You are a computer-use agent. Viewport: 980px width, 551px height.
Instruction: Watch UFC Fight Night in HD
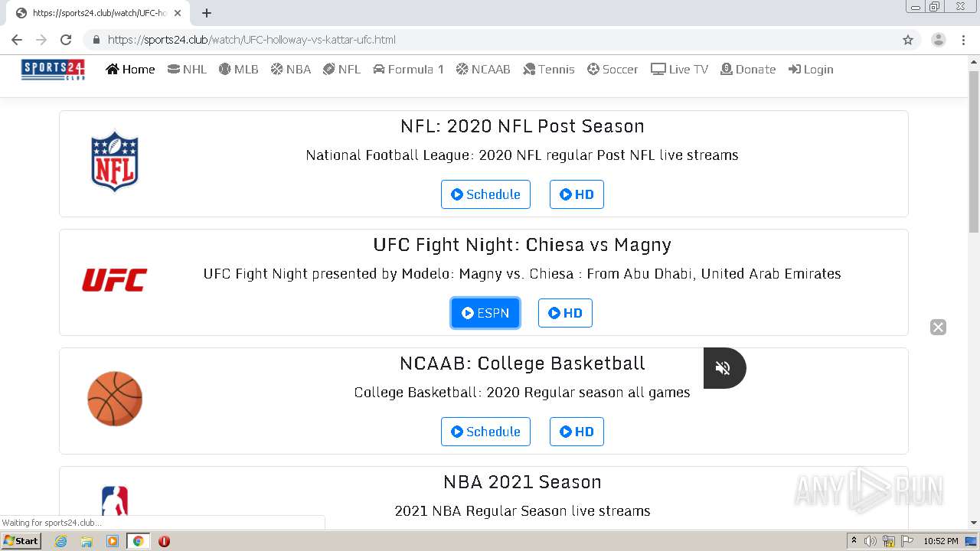click(x=565, y=313)
